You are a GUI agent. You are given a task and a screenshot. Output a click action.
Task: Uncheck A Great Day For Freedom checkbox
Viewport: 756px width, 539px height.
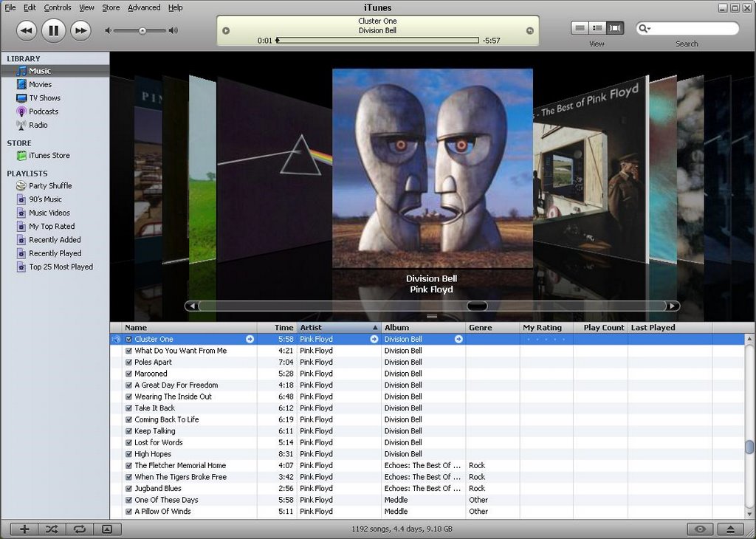[128, 385]
